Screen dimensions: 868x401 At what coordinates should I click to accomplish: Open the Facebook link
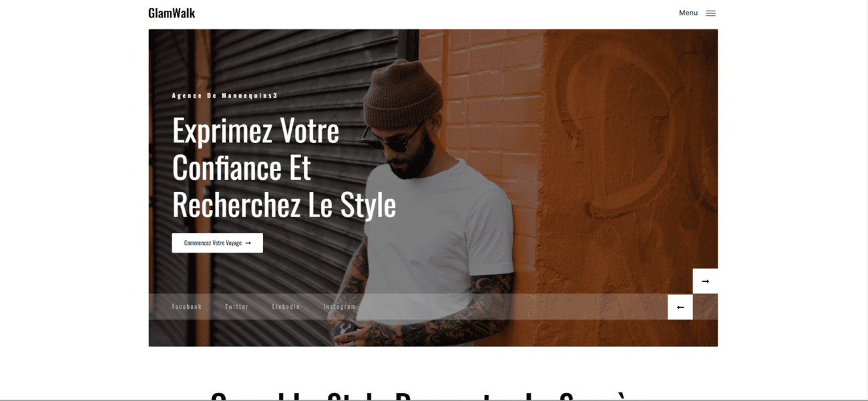[x=186, y=307]
